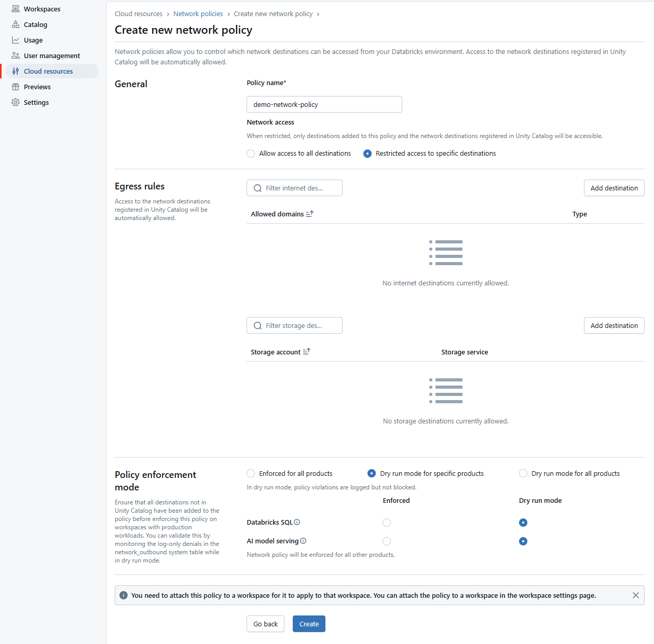Select Allow access to all destinations

click(251, 153)
